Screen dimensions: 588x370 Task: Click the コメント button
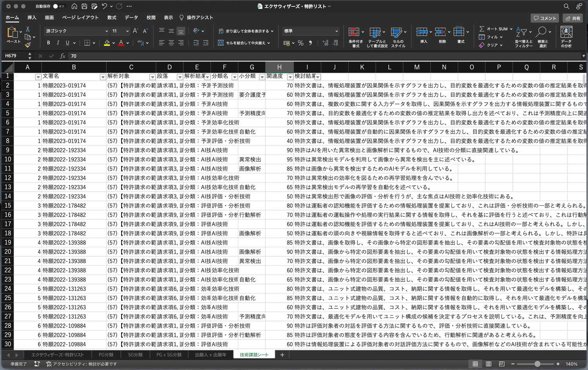(545, 18)
